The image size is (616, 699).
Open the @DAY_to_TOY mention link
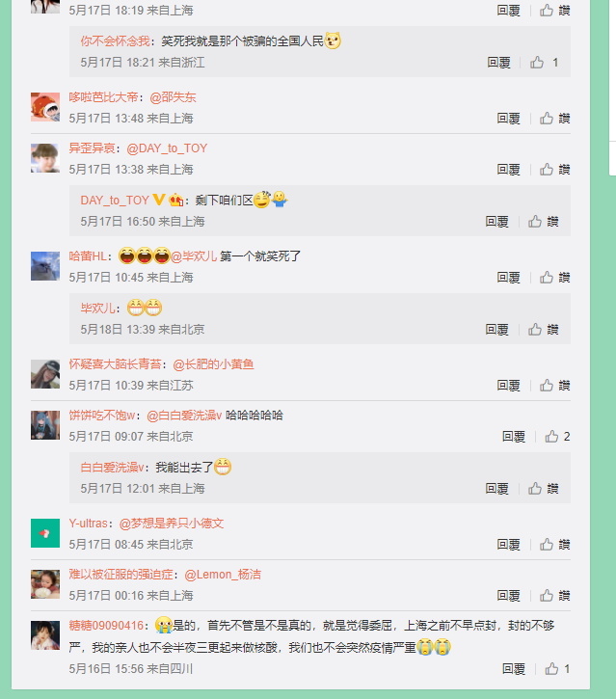(167, 148)
